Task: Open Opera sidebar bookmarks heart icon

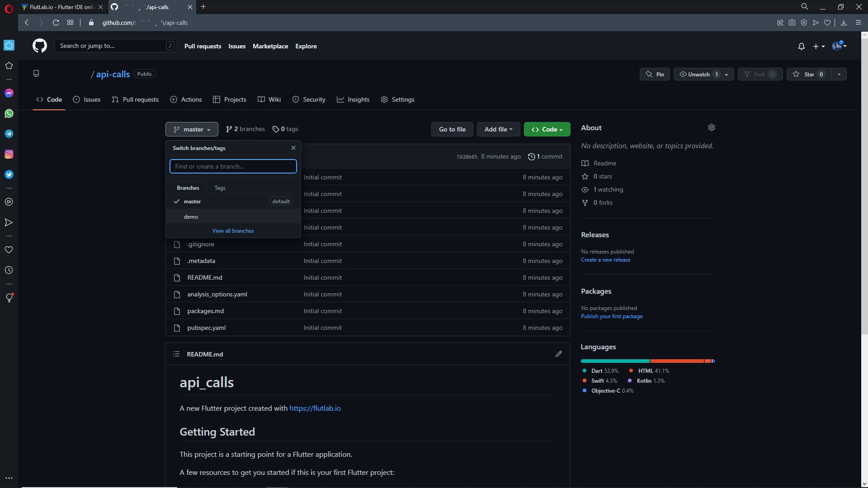Action: [9, 250]
